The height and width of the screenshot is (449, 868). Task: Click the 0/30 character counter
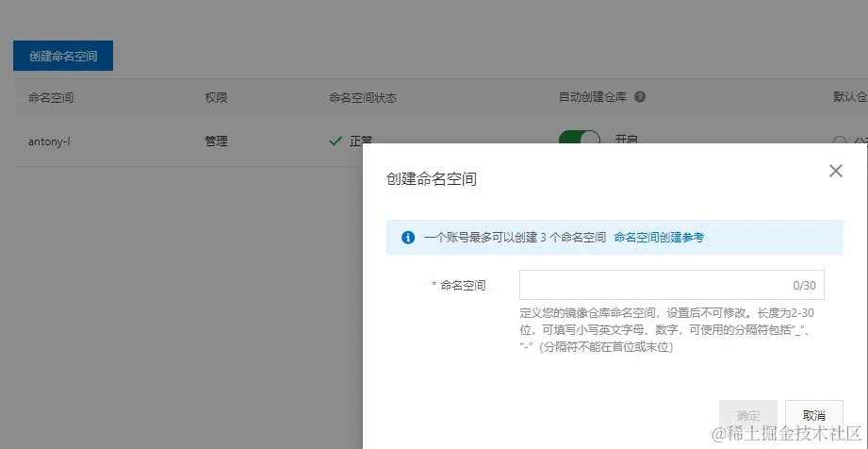click(x=804, y=286)
